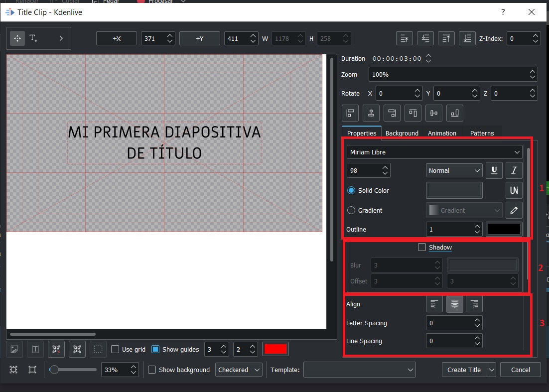Click the canvas horizontal scrollbar
Viewport: 549px width, 392px height.
pos(52,334)
